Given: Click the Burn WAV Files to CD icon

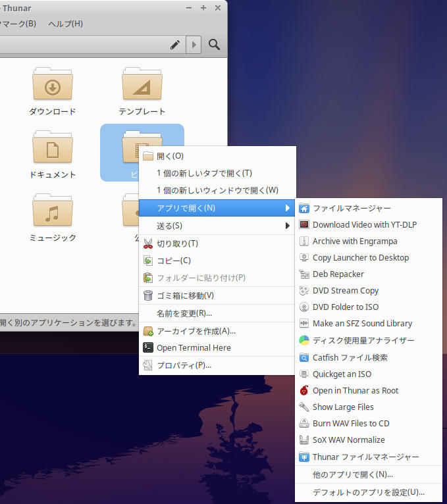Looking at the screenshot, I should pos(304,423).
